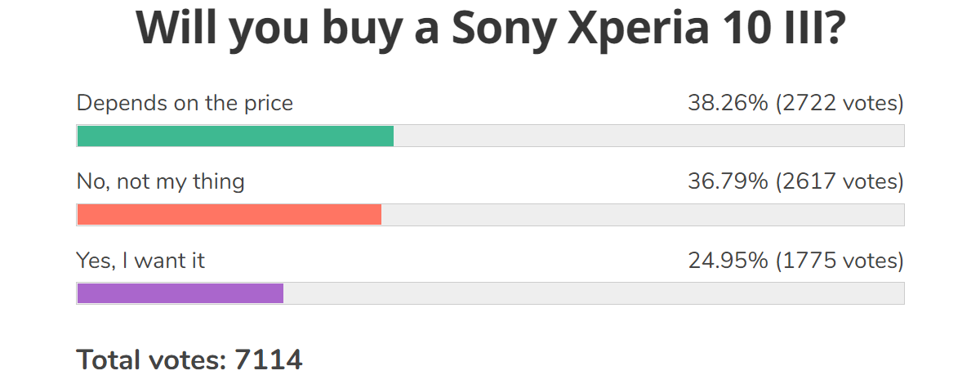Image resolution: width=980 pixels, height=384 pixels.
Task: Click the gray unfilled part of the purple bar
Action: 594,293
